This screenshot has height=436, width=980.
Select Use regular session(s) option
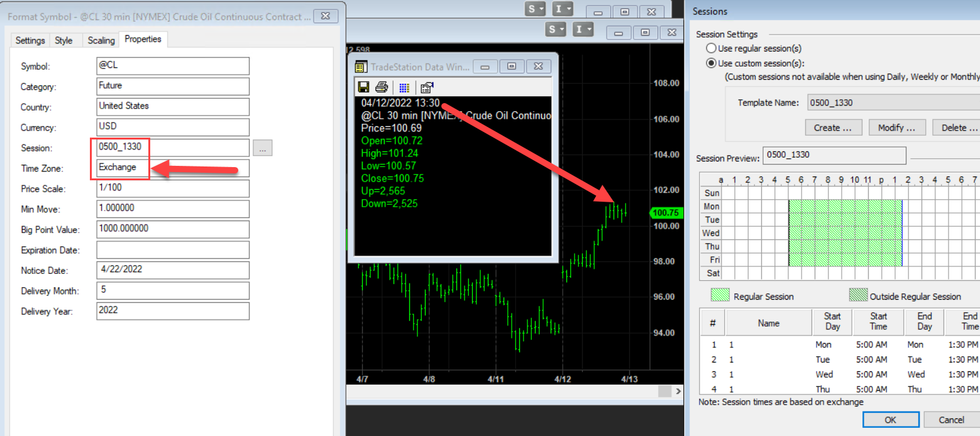(x=711, y=48)
